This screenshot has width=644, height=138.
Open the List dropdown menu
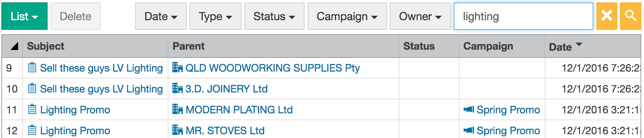(x=24, y=16)
